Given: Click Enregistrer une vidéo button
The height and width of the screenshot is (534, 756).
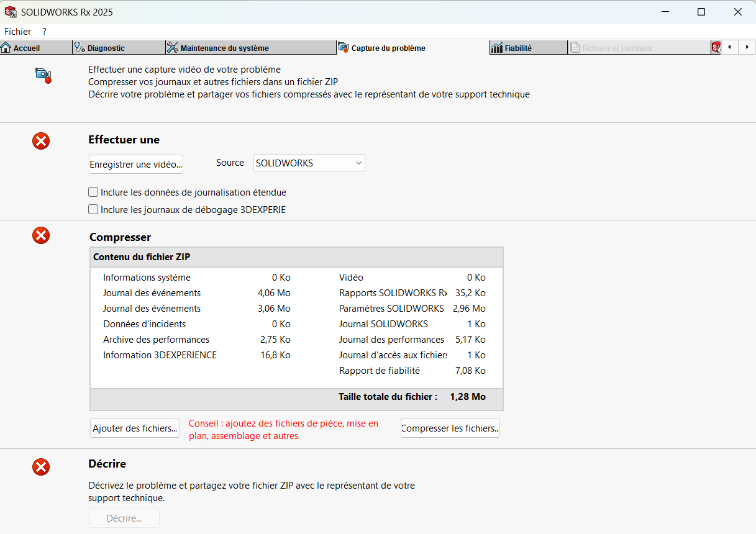Looking at the screenshot, I should (x=136, y=165).
